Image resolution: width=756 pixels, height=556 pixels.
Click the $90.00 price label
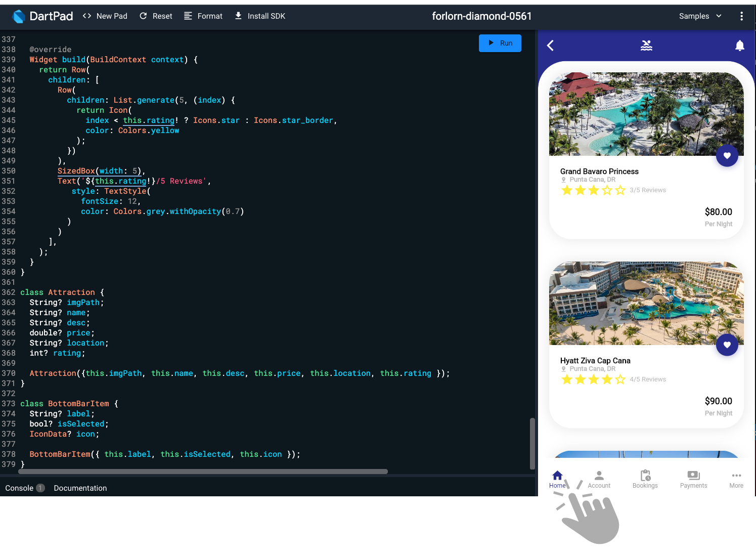tap(718, 401)
